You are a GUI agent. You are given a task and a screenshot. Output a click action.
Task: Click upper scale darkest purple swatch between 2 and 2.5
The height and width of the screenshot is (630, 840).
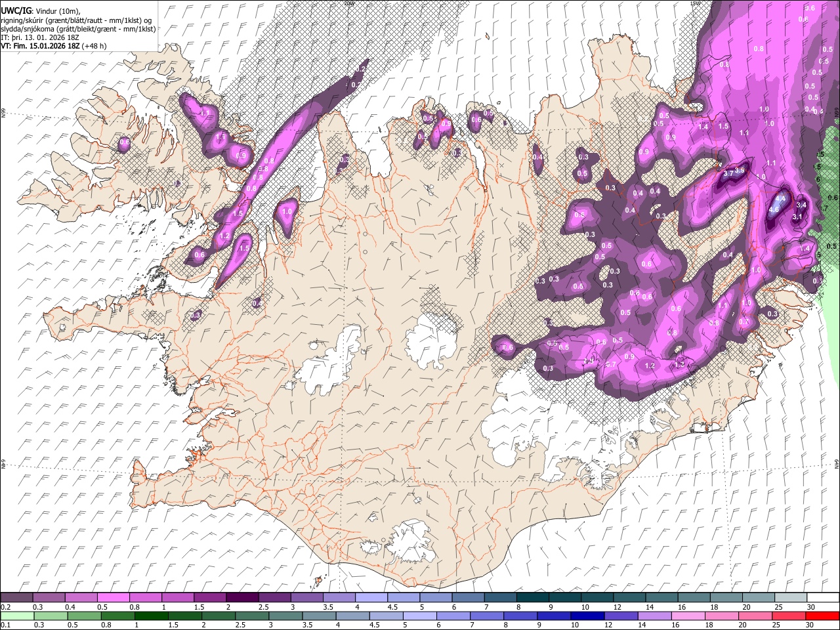point(241,598)
